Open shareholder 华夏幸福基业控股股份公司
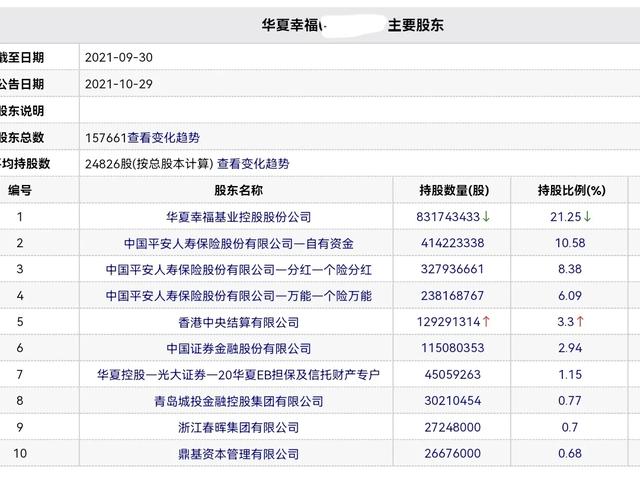 [x=238, y=217]
